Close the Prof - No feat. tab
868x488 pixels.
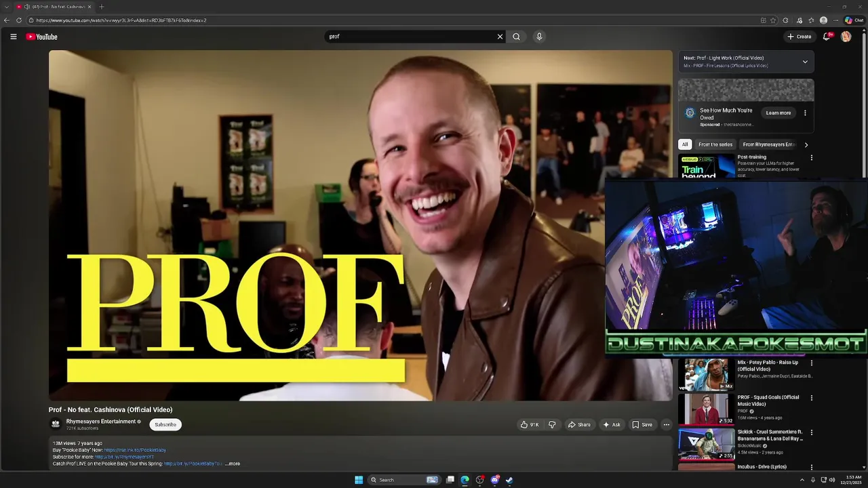[89, 7]
